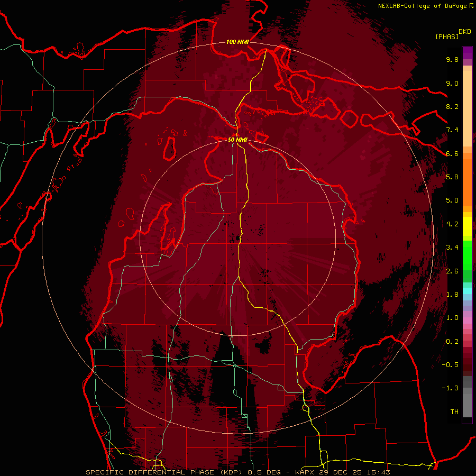Click the TH legend label
The width and height of the screenshot is (476, 476).
point(454,412)
